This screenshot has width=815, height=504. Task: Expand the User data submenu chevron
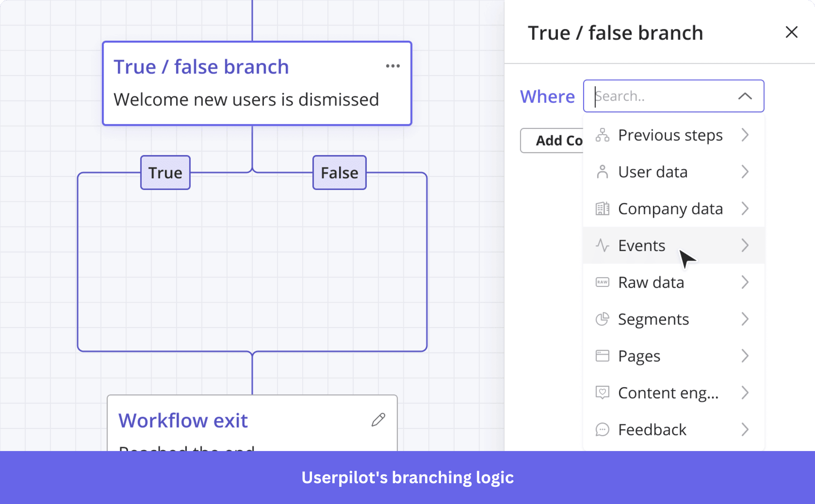pos(745,172)
